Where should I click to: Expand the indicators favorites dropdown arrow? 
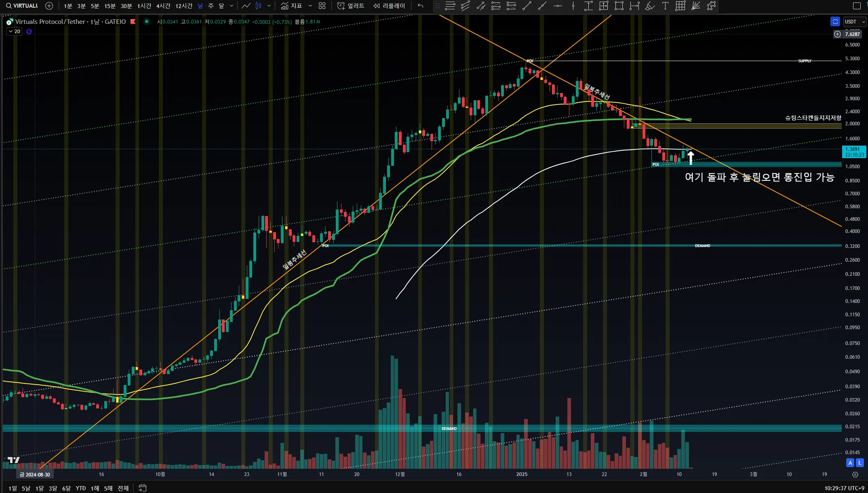tap(310, 6)
